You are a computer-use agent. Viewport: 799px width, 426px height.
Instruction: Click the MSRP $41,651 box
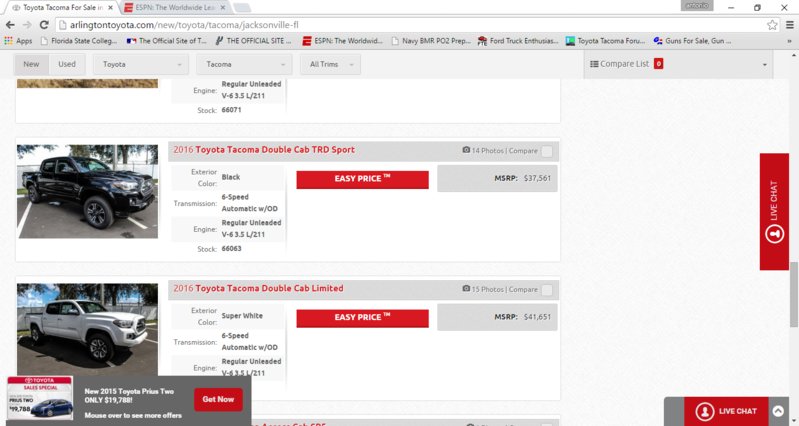(x=497, y=317)
